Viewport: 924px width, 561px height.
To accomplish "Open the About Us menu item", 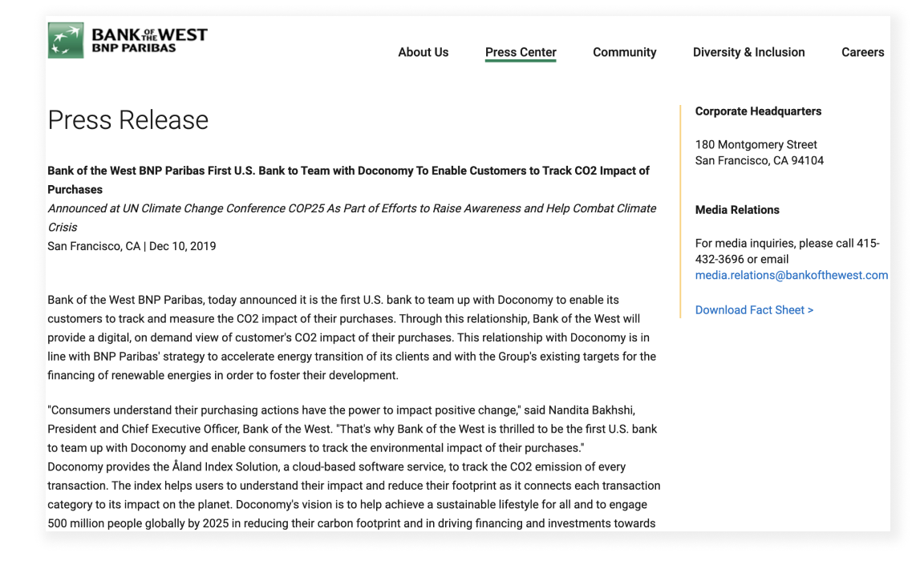I will [x=423, y=52].
